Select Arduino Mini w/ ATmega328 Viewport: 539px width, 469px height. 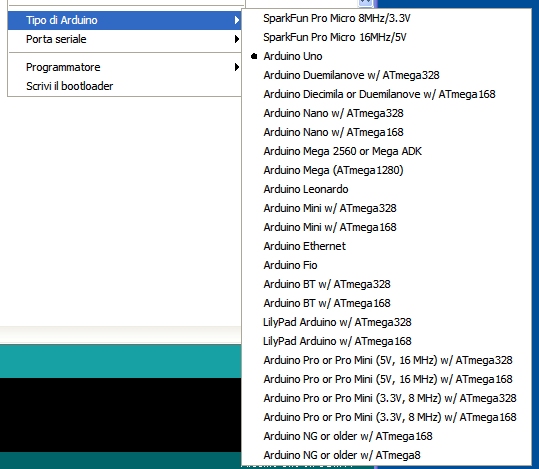coord(386,208)
